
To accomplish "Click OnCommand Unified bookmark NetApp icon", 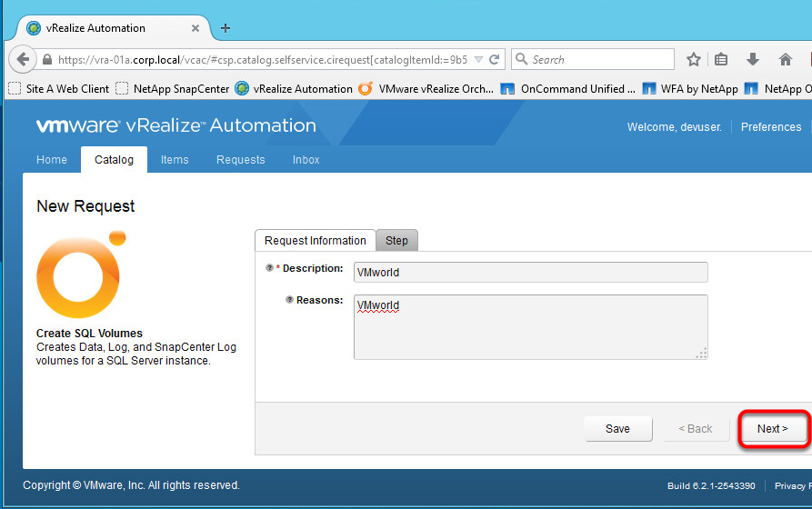I will (x=507, y=88).
